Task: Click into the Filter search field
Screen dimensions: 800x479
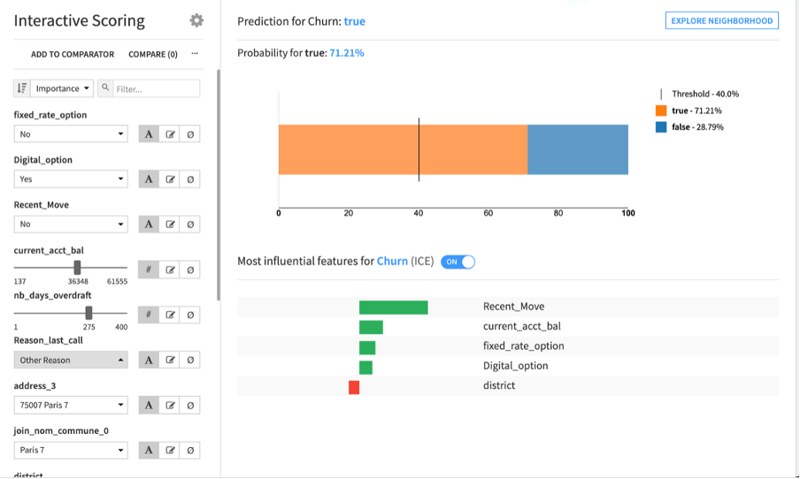Action: point(156,89)
